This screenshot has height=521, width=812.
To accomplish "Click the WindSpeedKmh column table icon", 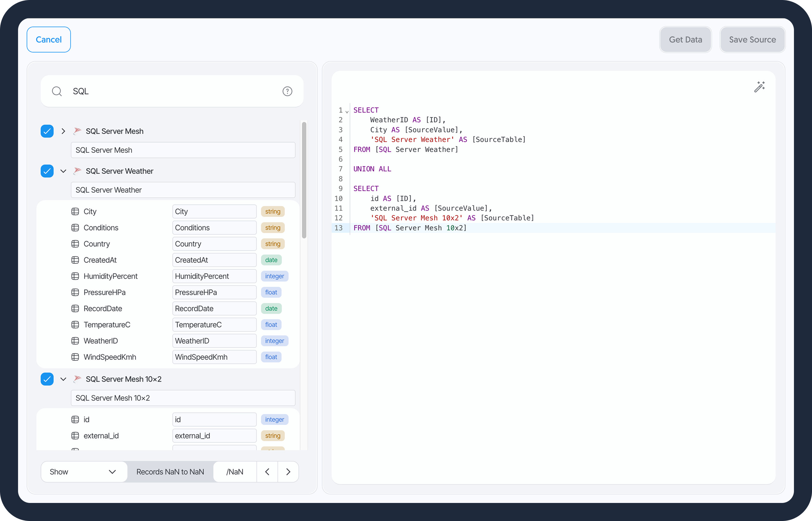I will pyautogui.click(x=75, y=357).
